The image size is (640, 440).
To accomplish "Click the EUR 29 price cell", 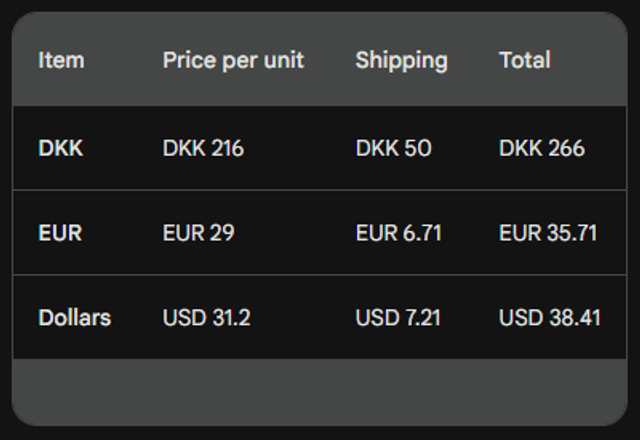I will click(x=198, y=233).
